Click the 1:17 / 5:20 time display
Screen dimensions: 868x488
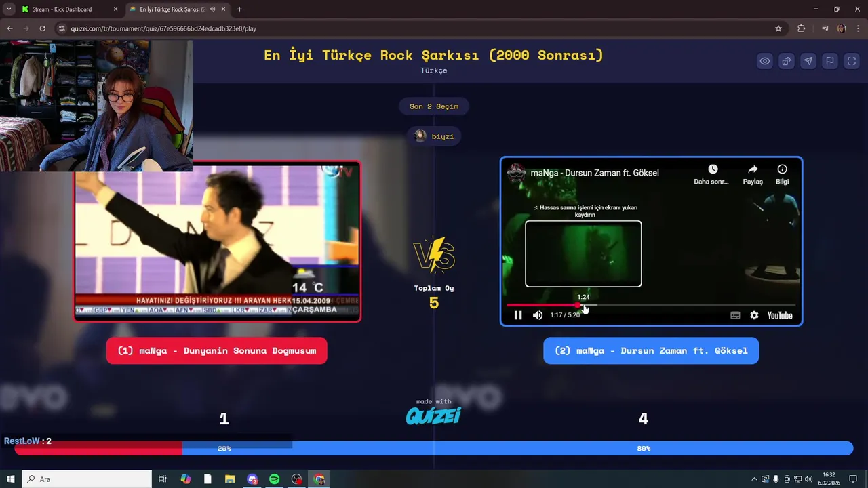[x=565, y=315]
